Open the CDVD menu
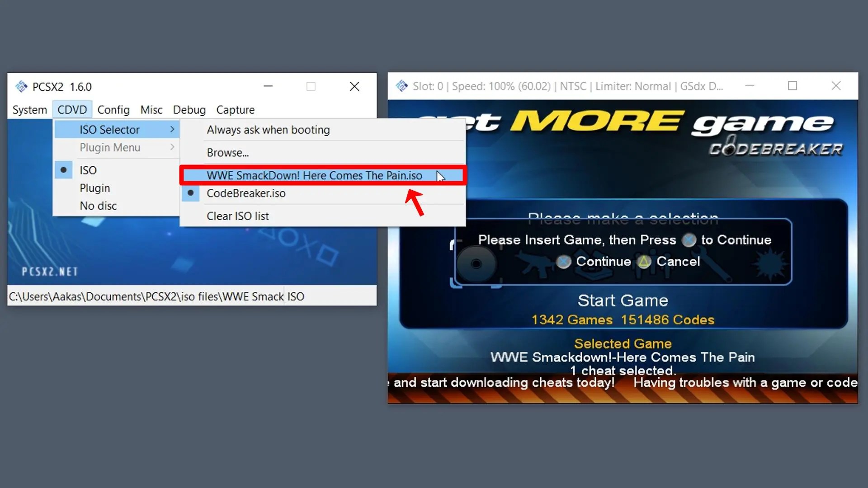868x488 pixels. [72, 110]
